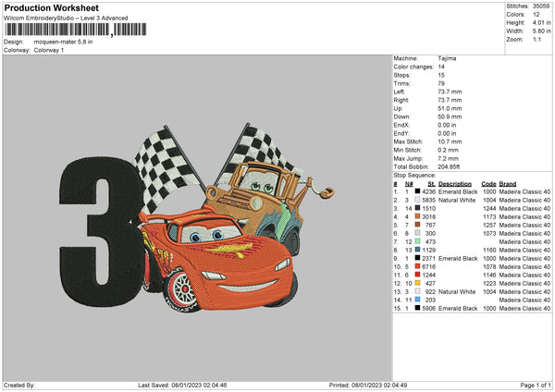This screenshot has width=555, height=392.
Task: Click the McQueen and Mater embroidery design preview
Action: [x=197, y=218]
